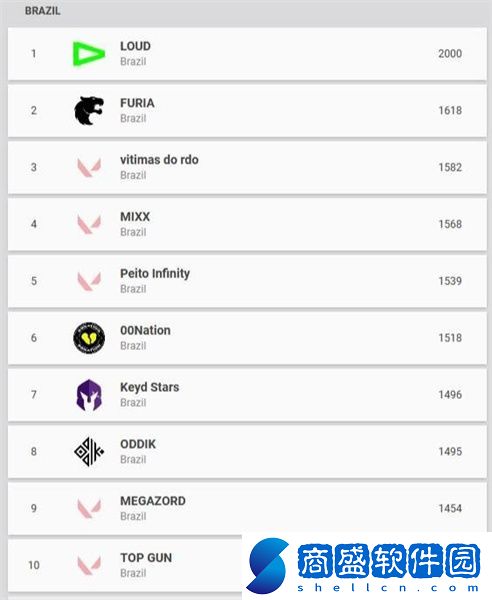
Task: Click the TOP GUN placeholder logo
Action: click(x=89, y=565)
